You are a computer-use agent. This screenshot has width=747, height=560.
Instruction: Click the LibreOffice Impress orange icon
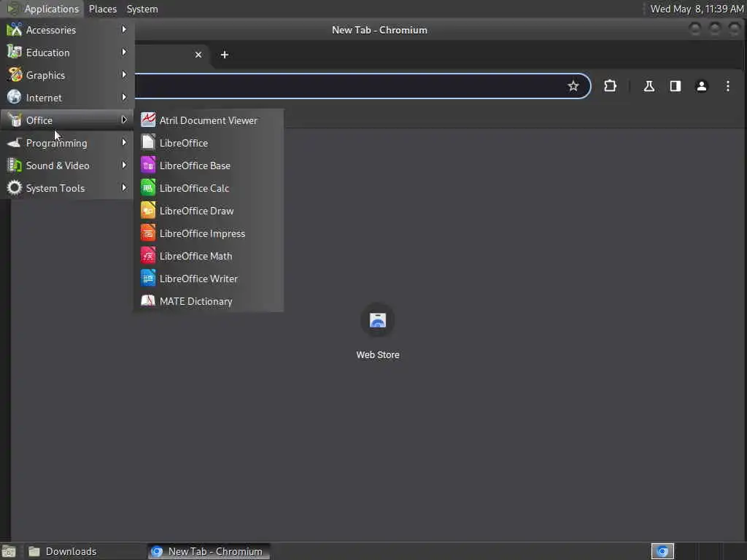[147, 233]
